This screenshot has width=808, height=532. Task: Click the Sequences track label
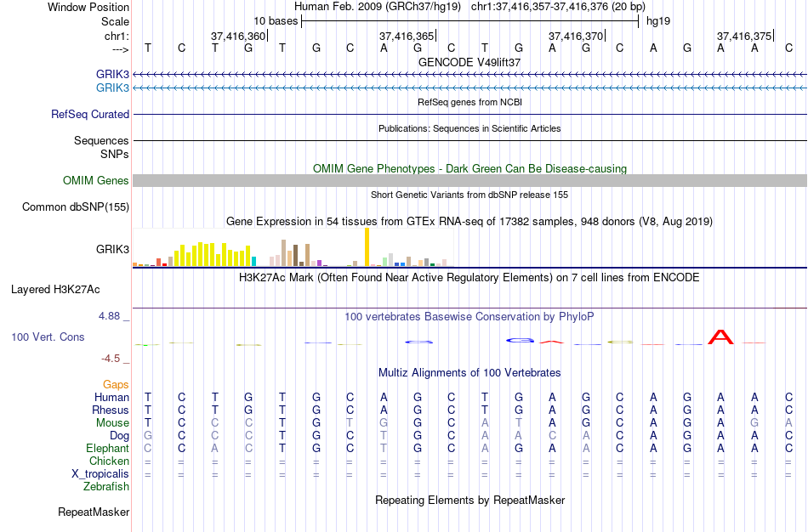click(101, 140)
